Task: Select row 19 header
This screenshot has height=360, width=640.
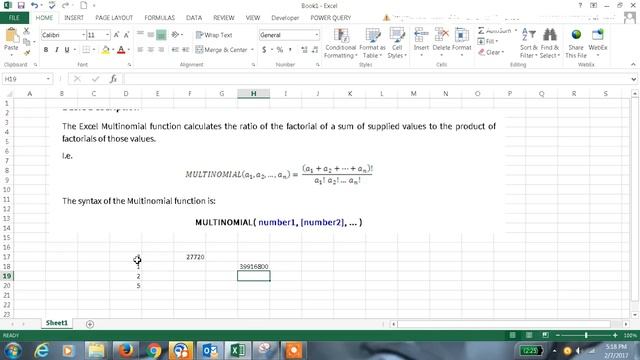Action: [x=7, y=276]
